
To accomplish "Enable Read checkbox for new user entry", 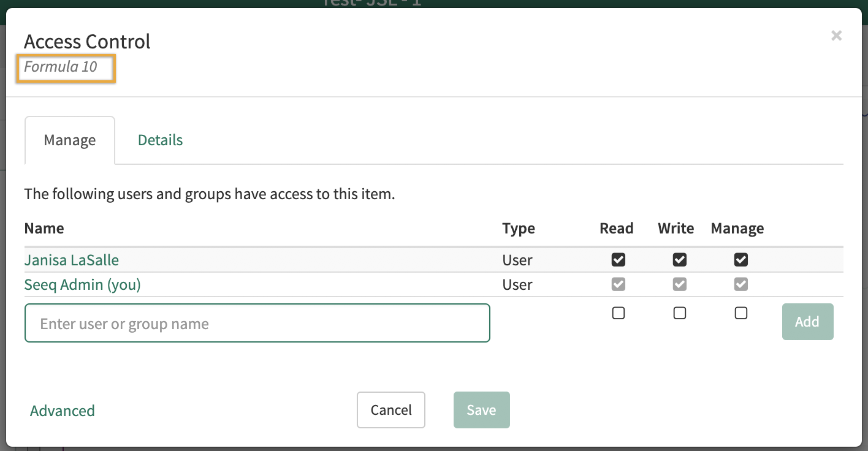I will coord(619,314).
